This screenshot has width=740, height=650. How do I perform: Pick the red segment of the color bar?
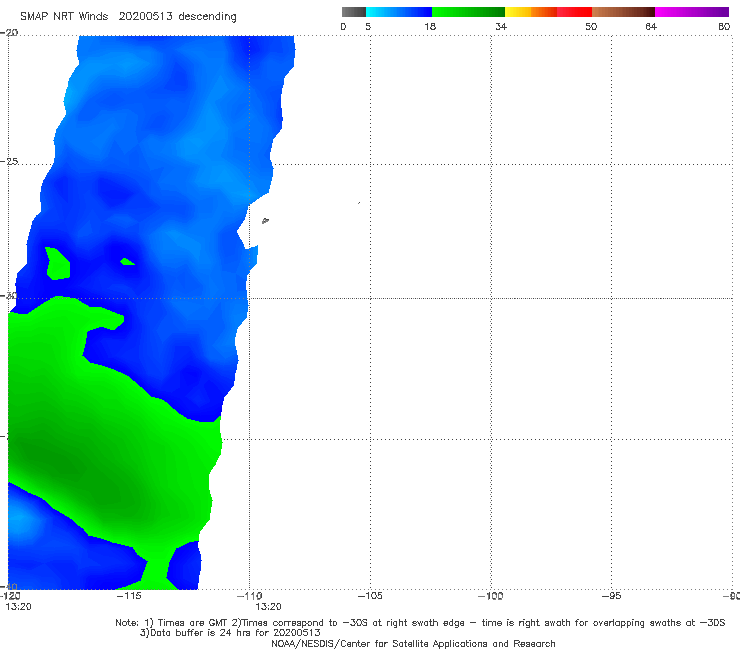pyautogui.click(x=574, y=12)
